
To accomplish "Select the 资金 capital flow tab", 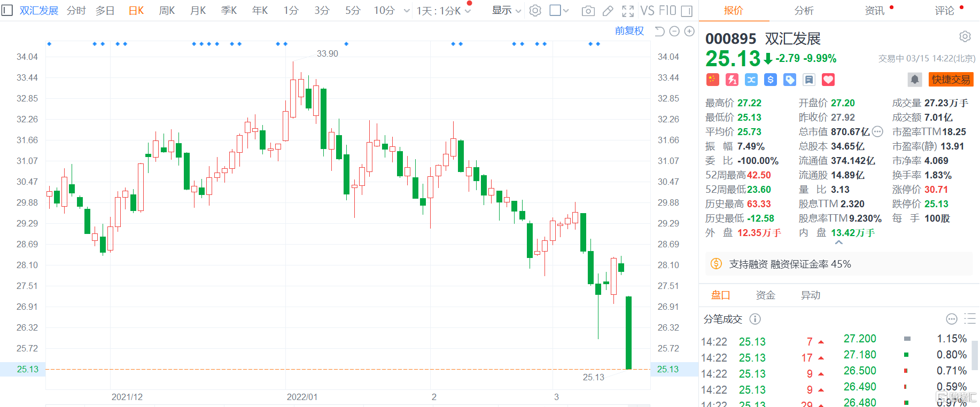I will click(x=765, y=295).
